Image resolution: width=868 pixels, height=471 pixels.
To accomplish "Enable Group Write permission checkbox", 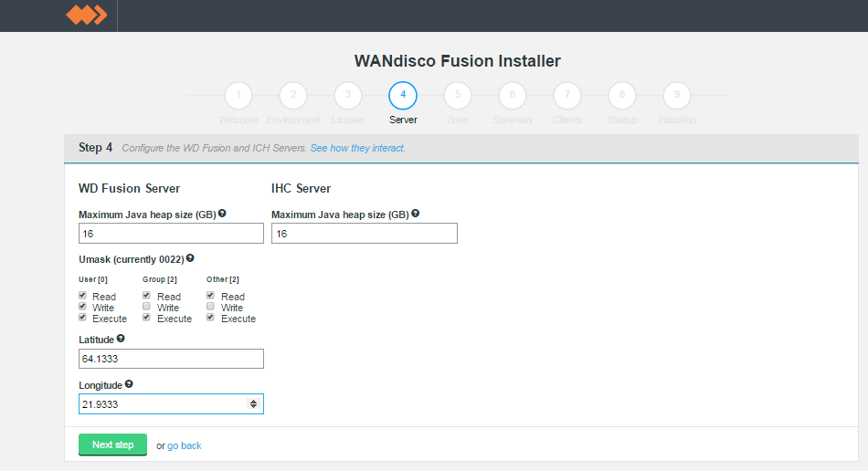I will click(147, 307).
